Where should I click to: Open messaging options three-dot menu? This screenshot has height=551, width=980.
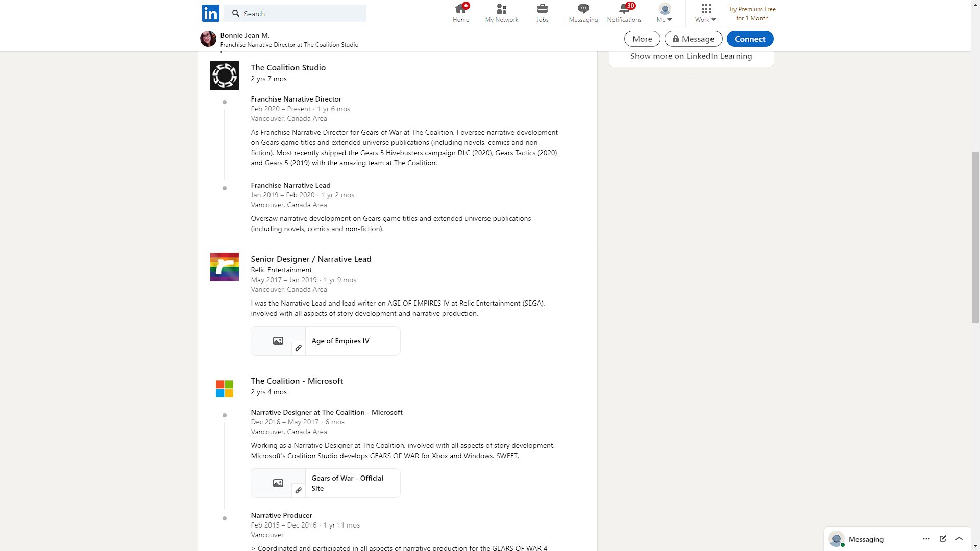pyautogui.click(x=926, y=539)
